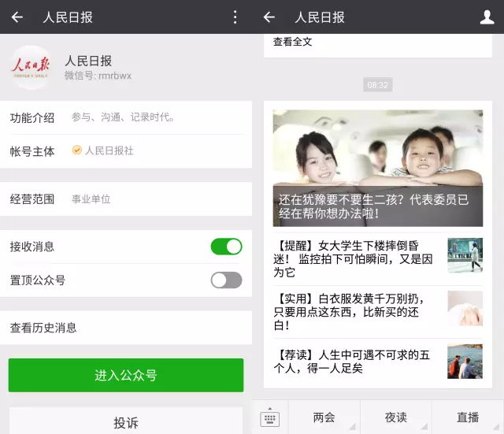
Task: Go back from the left 人民日报 profile screen
Action: pyautogui.click(x=17, y=17)
